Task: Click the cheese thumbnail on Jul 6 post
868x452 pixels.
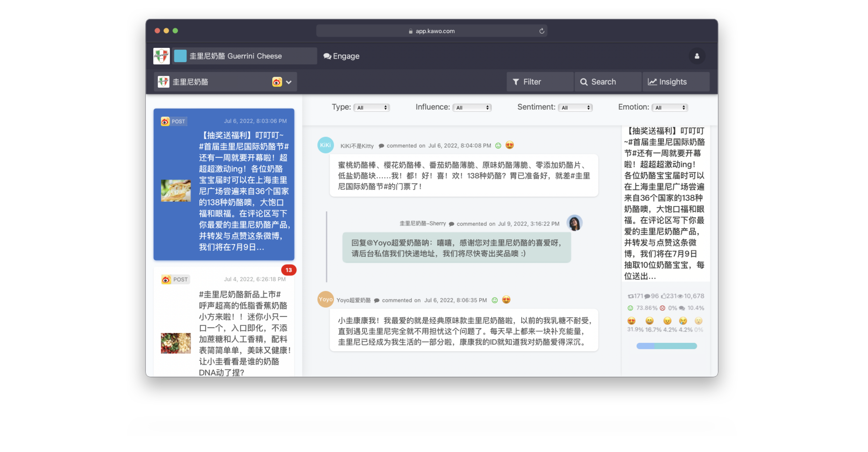Action: pyautogui.click(x=176, y=191)
